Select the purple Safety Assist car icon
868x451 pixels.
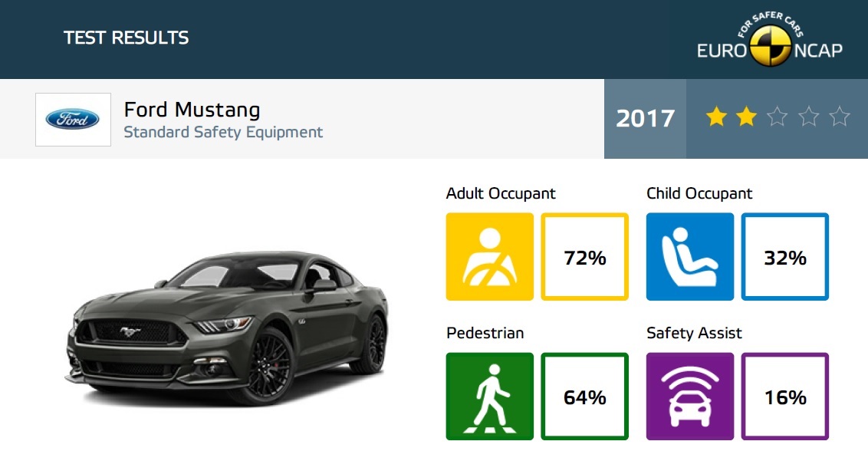[x=690, y=396]
